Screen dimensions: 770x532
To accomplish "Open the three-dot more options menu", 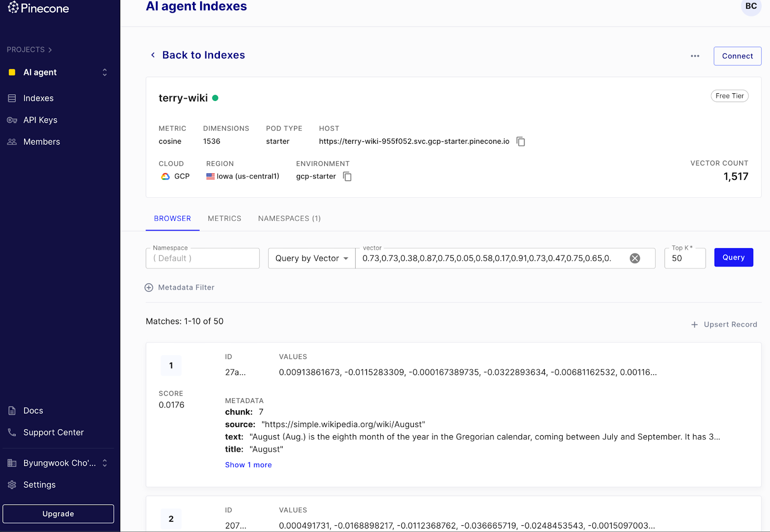I will (695, 56).
